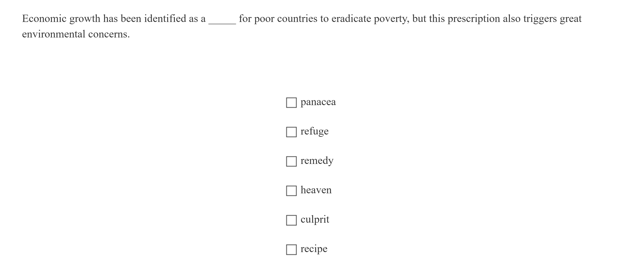The height and width of the screenshot is (262, 644).
Task: Click the recipe option text
Action: 314,249
